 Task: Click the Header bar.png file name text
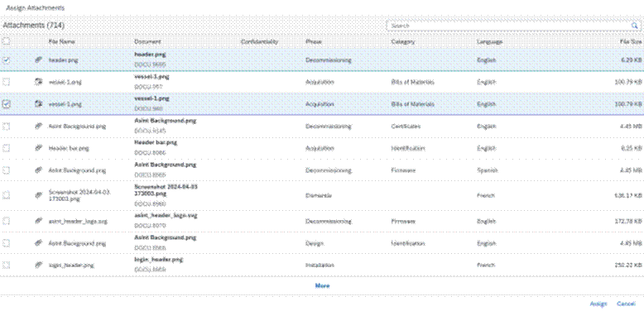[69, 148]
